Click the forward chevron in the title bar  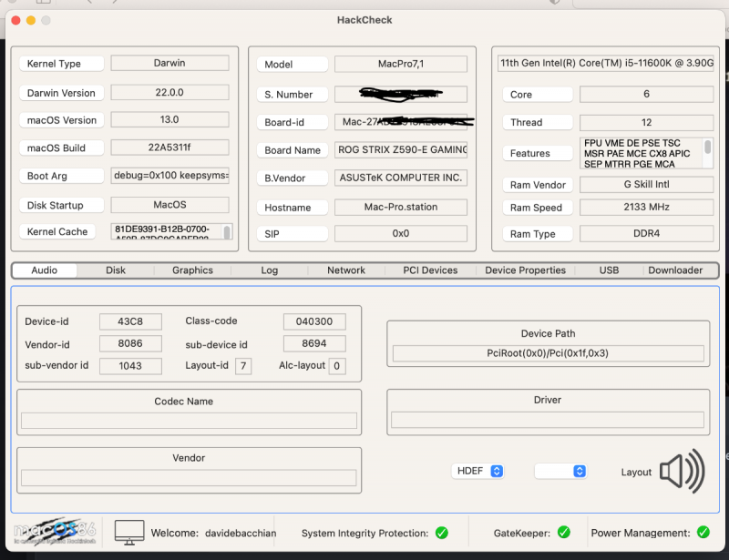coord(113,4)
